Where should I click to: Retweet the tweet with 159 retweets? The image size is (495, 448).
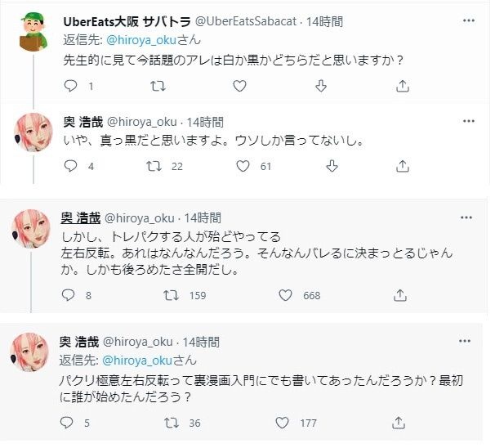(x=172, y=295)
